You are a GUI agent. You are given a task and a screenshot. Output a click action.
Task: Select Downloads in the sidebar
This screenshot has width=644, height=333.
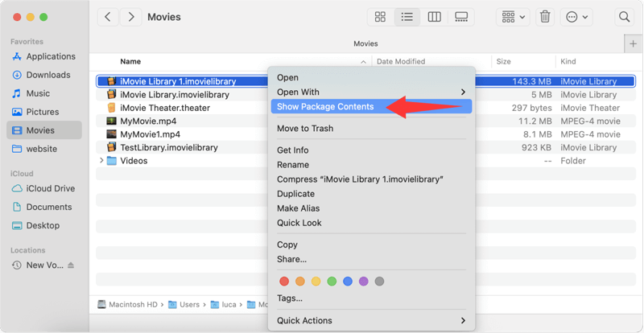tap(48, 75)
